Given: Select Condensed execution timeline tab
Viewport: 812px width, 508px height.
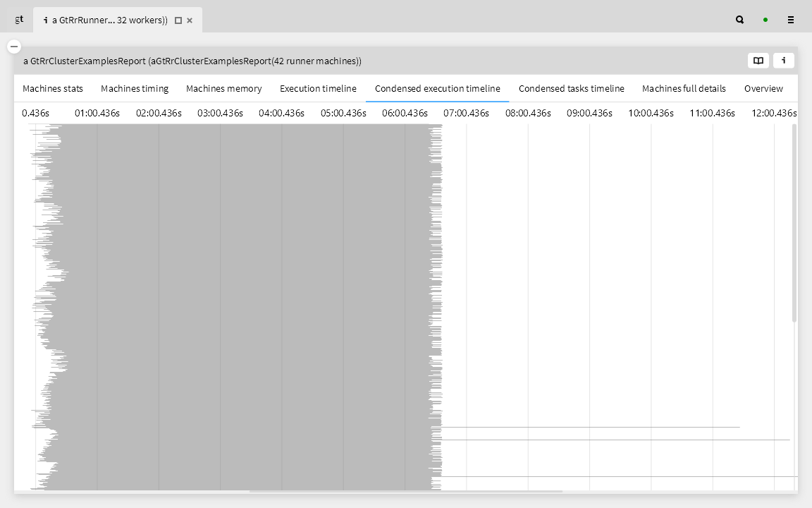Looking at the screenshot, I should click(x=438, y=89).
